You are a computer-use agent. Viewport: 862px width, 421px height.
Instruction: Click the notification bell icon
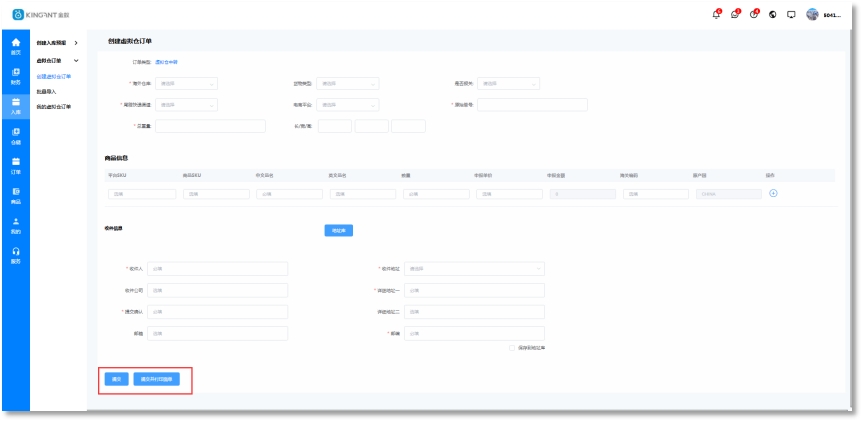pyautogui.click(x=716, y=14)
